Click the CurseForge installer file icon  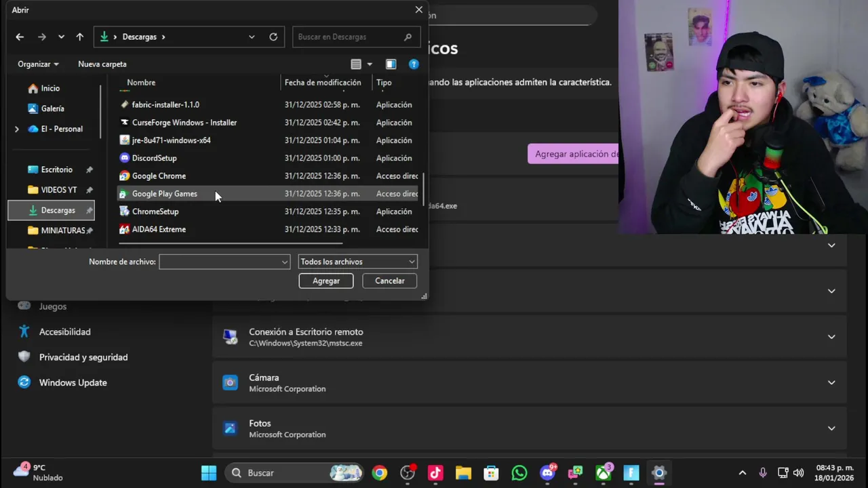pos(124,123)
